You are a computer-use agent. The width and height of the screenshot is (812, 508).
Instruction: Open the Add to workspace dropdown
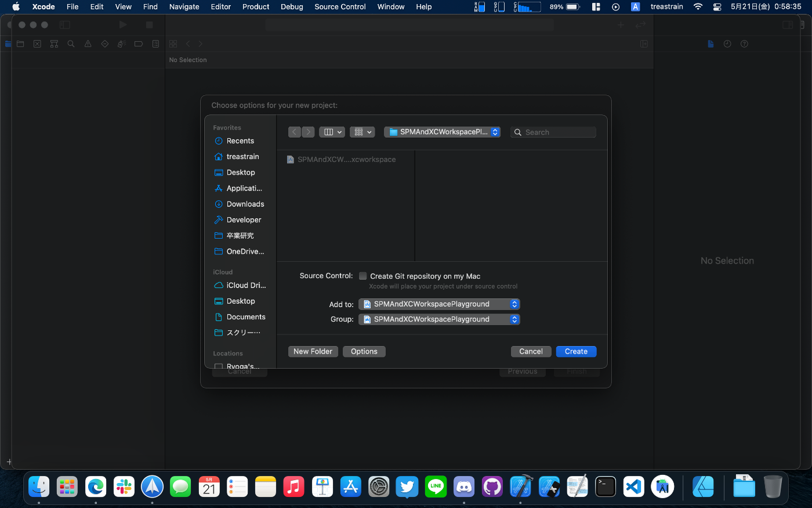click(439, 304)
